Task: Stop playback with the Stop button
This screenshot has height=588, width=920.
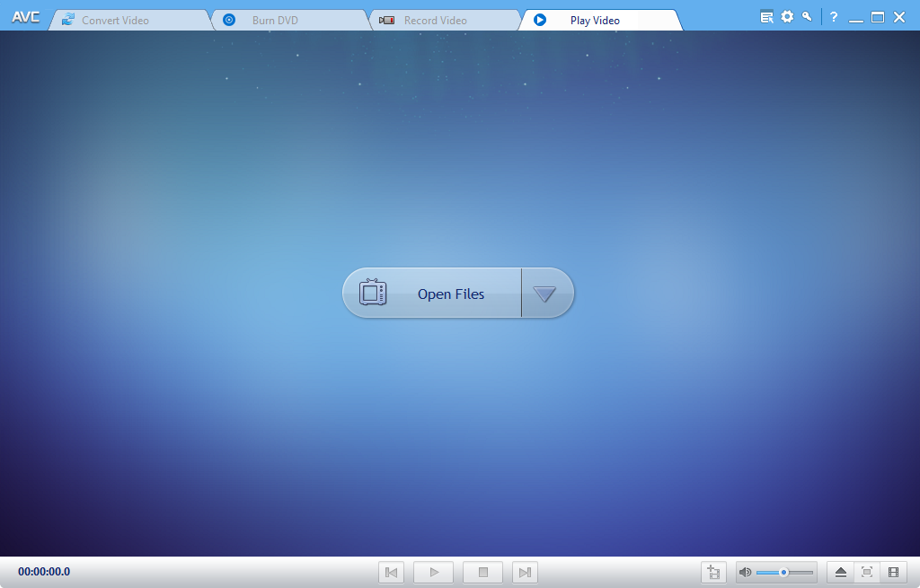Action: pos(482,572)
